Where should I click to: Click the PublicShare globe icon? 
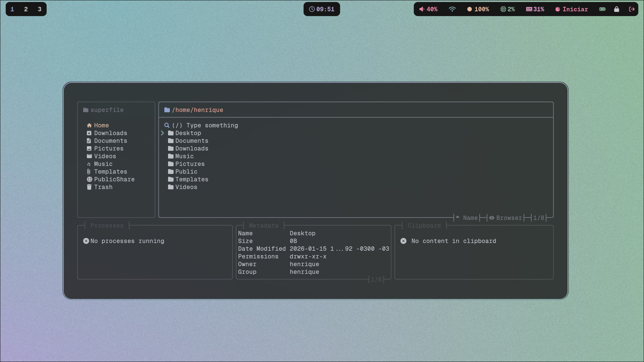pos(89,179)
